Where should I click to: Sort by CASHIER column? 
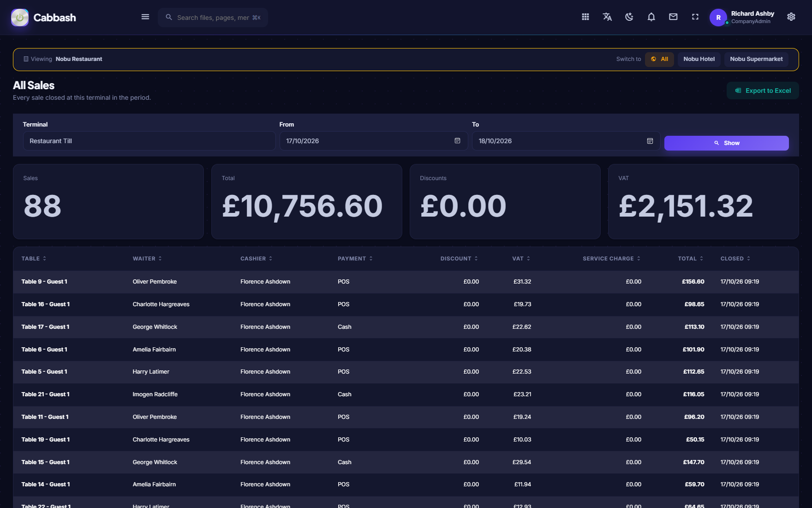256,259
